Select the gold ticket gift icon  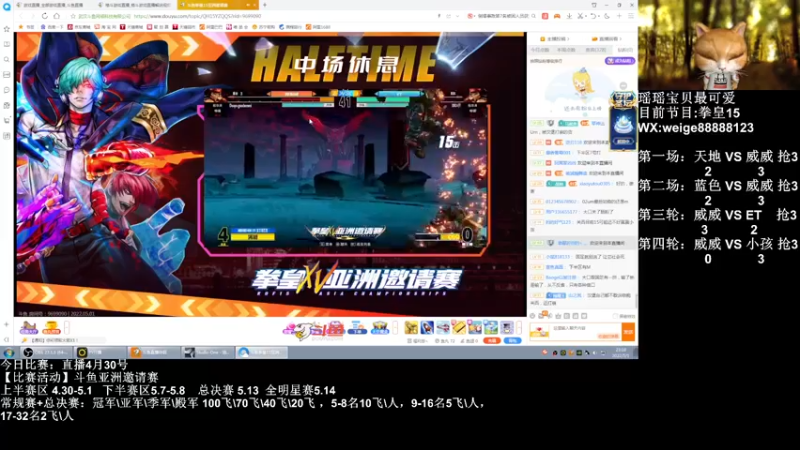click(459, 328)
